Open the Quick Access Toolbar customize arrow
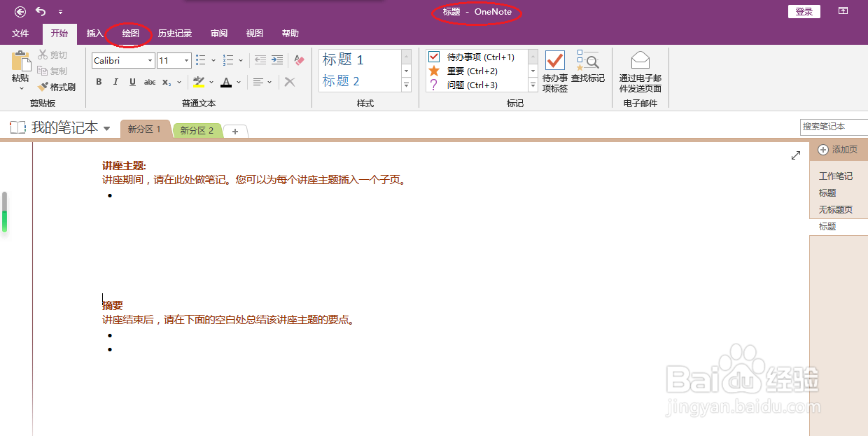Viewport: 868px width, 436px height. pos(60,12)
